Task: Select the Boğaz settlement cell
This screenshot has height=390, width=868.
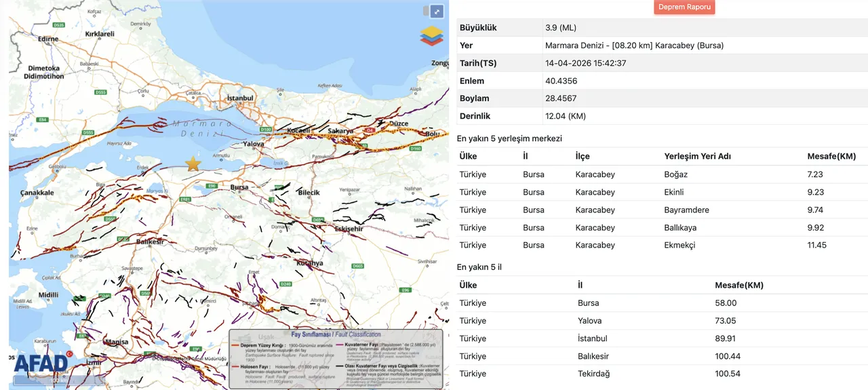Action: click(x=677, y=174)
